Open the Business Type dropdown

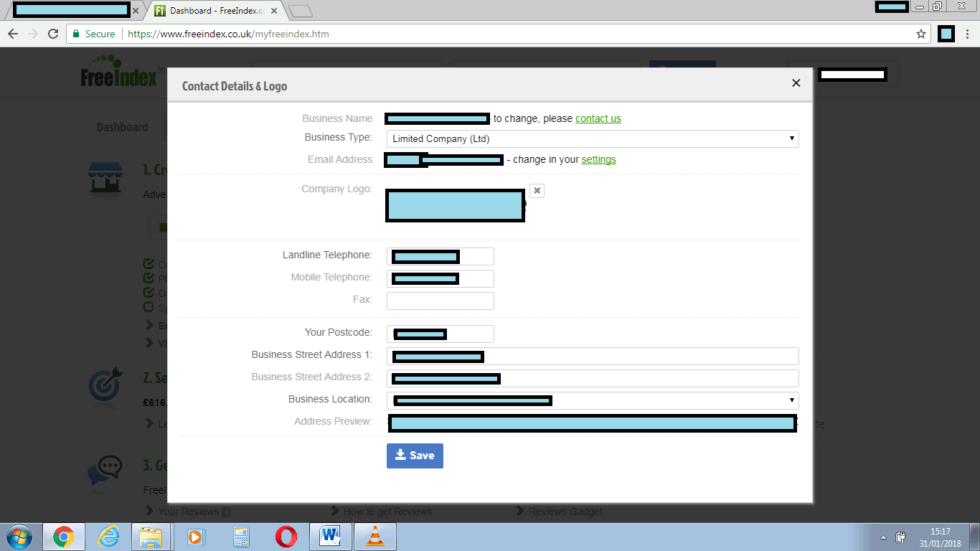point(592,138)
